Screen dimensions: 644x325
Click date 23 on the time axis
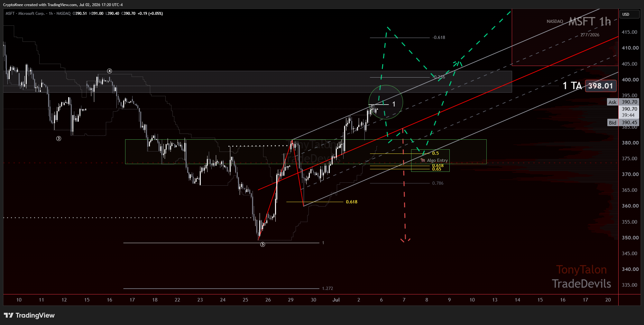[200, 300]
